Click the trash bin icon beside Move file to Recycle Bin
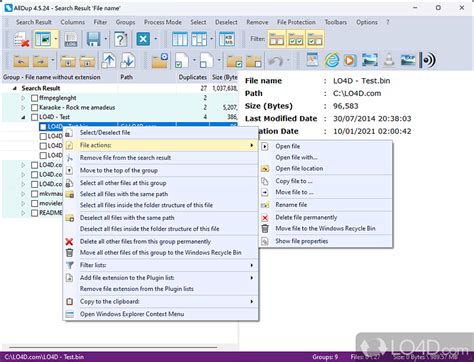The width and height of the screenshot is (474, 362). click(265, 229)
